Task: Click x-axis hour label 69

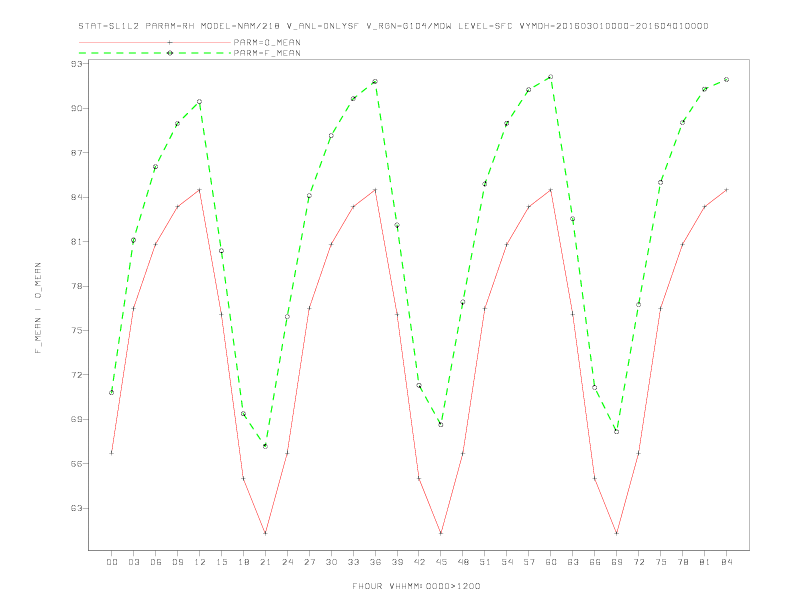Action: point(617,562)
